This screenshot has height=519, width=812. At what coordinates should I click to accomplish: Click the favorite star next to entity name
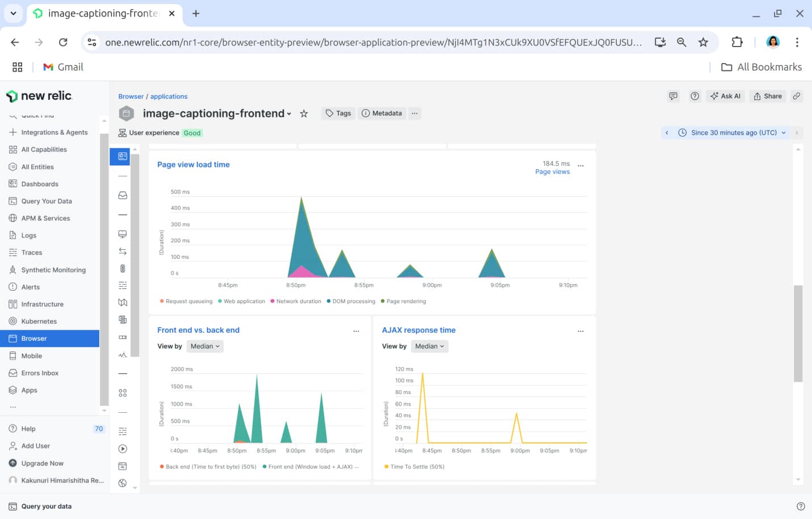304,114
